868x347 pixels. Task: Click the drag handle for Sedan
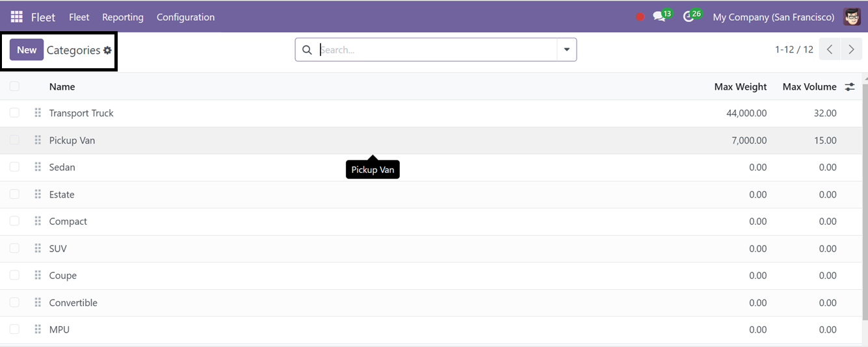tap(38, 167)
